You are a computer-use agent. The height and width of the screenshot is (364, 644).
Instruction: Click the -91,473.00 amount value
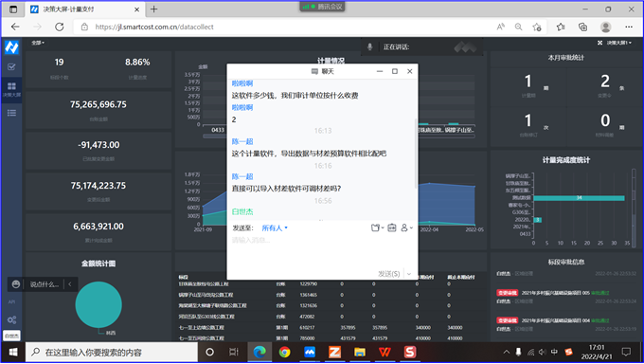pyautogui.click(x=98, y=145)
